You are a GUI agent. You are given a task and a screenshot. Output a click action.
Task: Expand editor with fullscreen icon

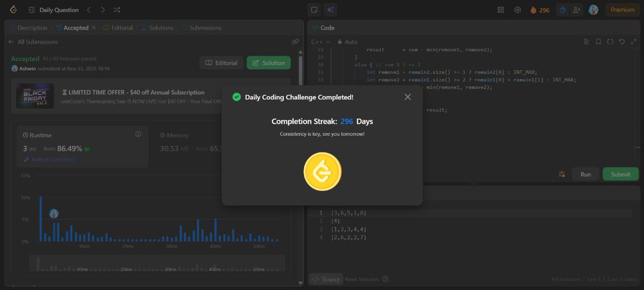(x=633, y=42)
